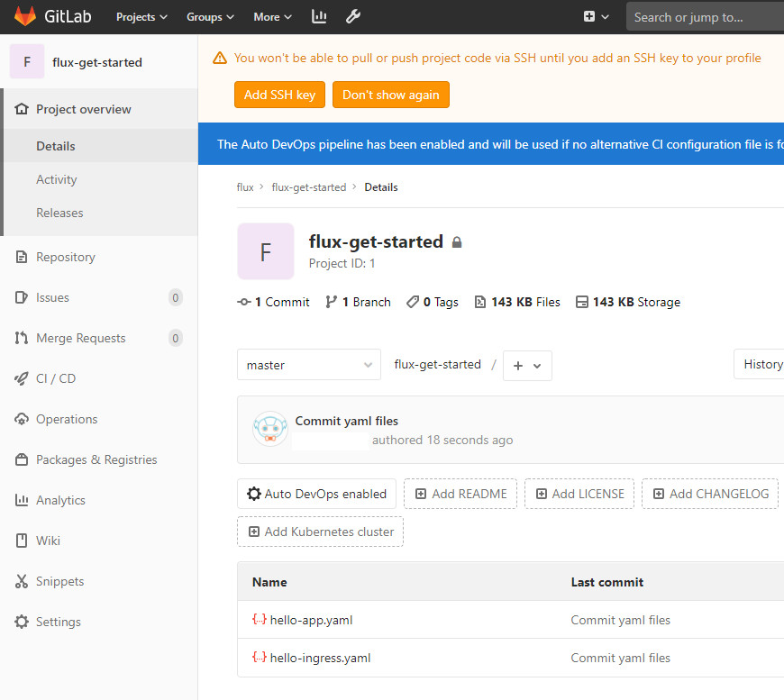Click the Don't show again button
The image size is (784, 700).
pos(390,95)
